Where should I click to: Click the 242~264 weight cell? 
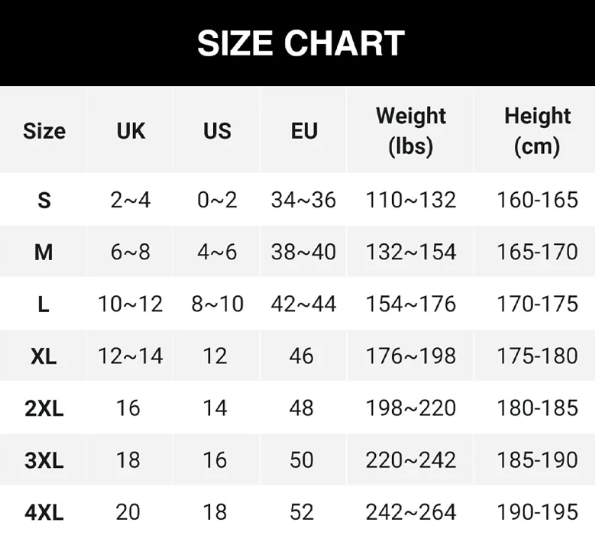[x=411, y=512]
